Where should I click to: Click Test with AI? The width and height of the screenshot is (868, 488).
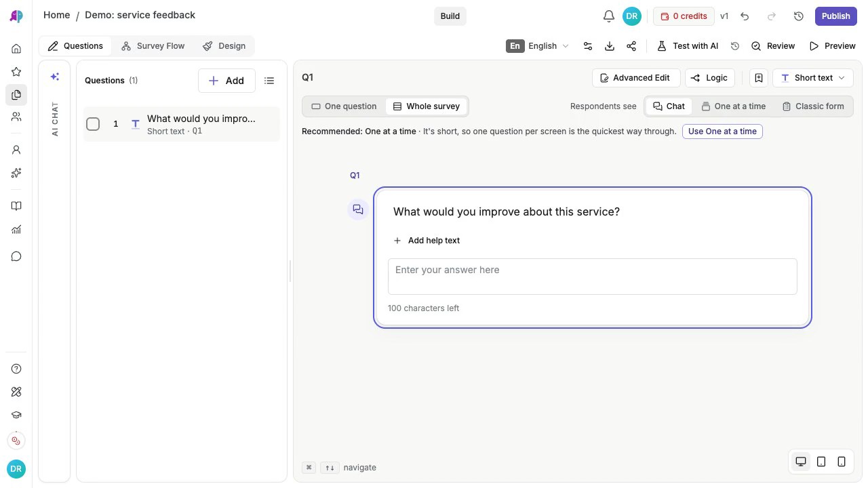click(x=688, y=46)
